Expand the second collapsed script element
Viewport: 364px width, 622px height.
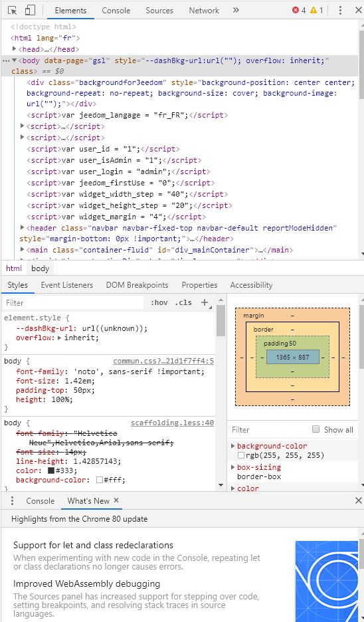(x=22, y=138)
